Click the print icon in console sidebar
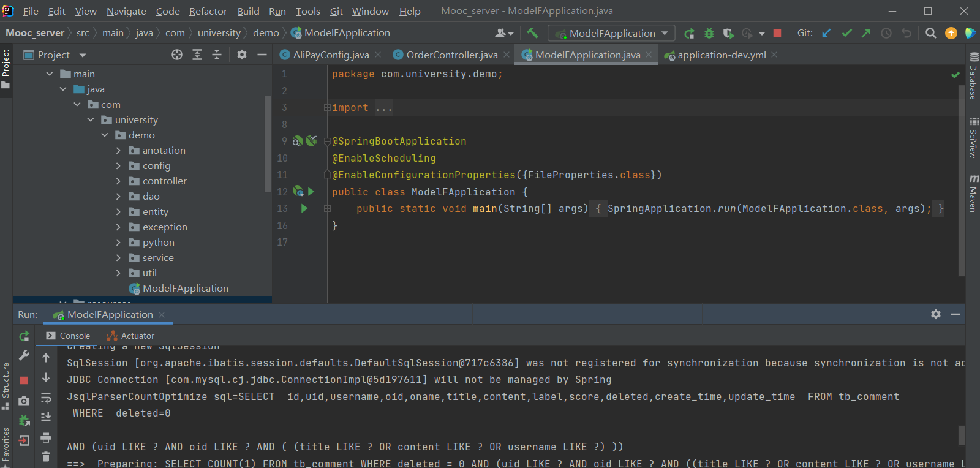Screen dimensions: 980x468 [46, 437]
